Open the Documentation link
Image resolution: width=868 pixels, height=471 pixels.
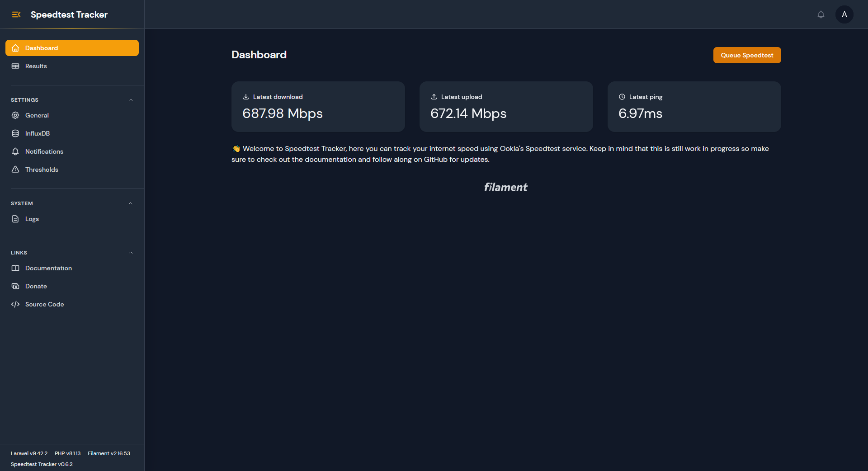[72, 268]
